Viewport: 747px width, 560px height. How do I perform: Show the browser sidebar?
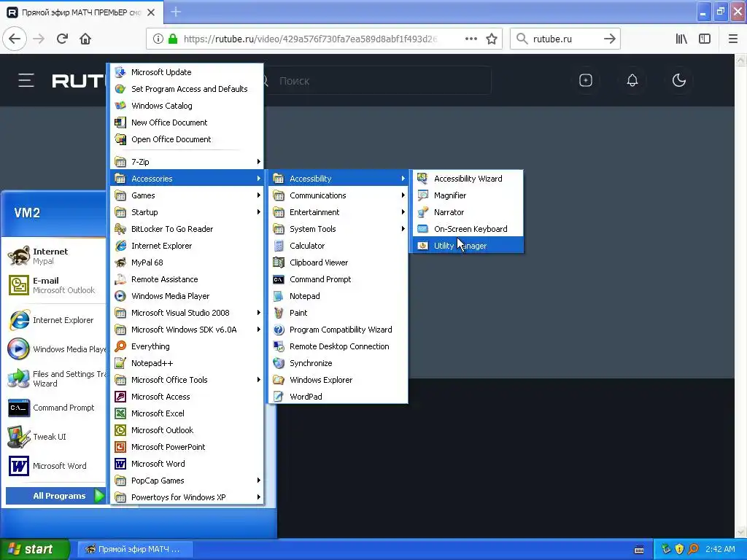tap(705, 39)
